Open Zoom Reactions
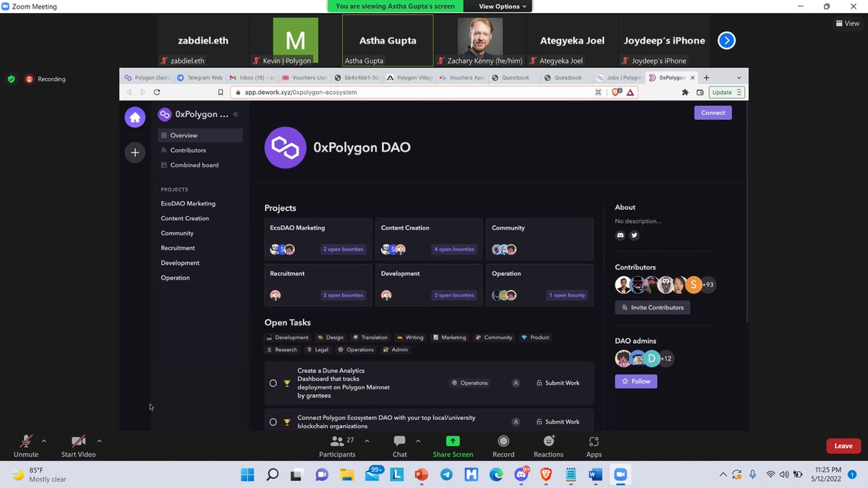 [x=548, y=447]
